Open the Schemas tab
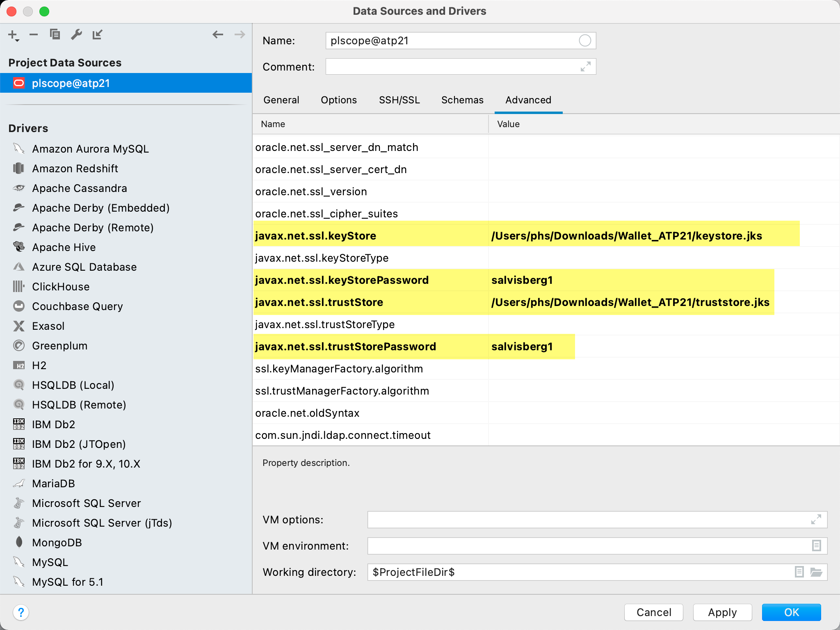Screen dimensions: 840x630 pos(462,100)
